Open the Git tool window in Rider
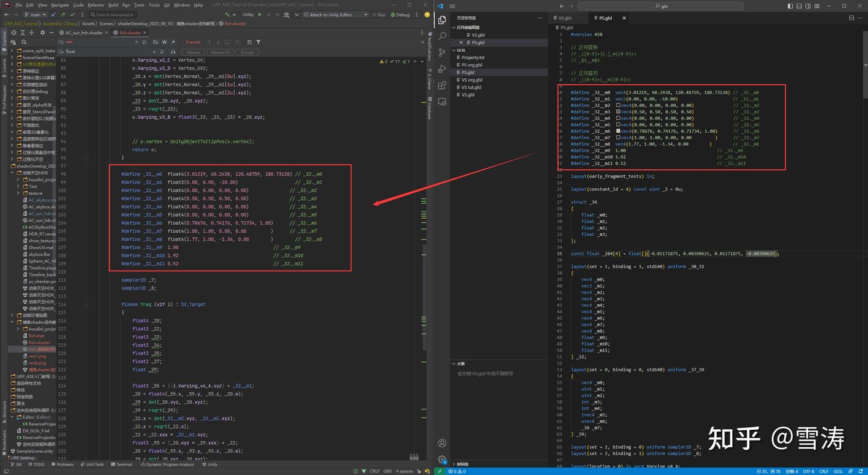 coord(17,464)
